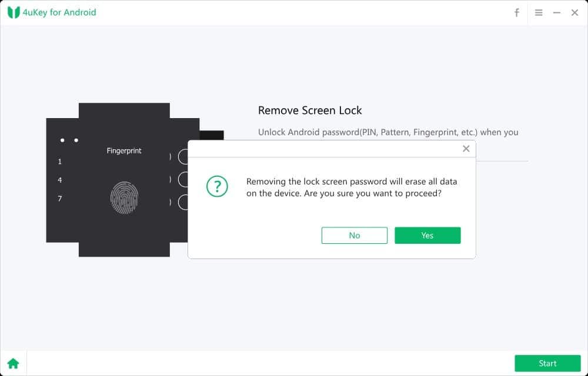The image size is (588, 376).
Task: Open the hamburger menu in title bar
Action: [x=539, y=12]
